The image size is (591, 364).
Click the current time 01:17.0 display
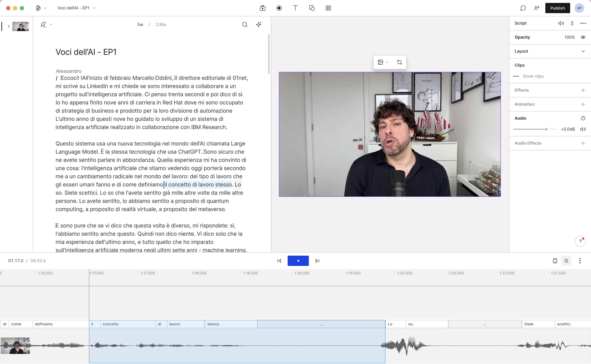click(x=16, y=261)
